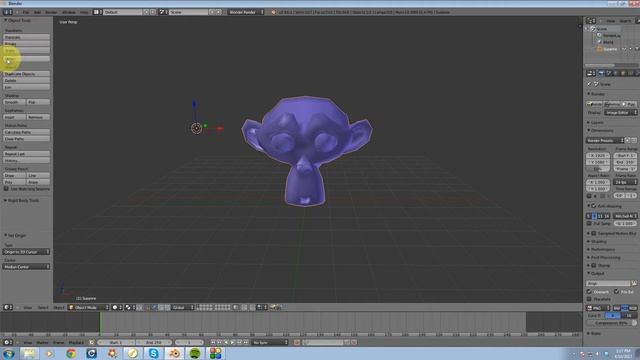Click the End 250 frame field

coord(154,342)
